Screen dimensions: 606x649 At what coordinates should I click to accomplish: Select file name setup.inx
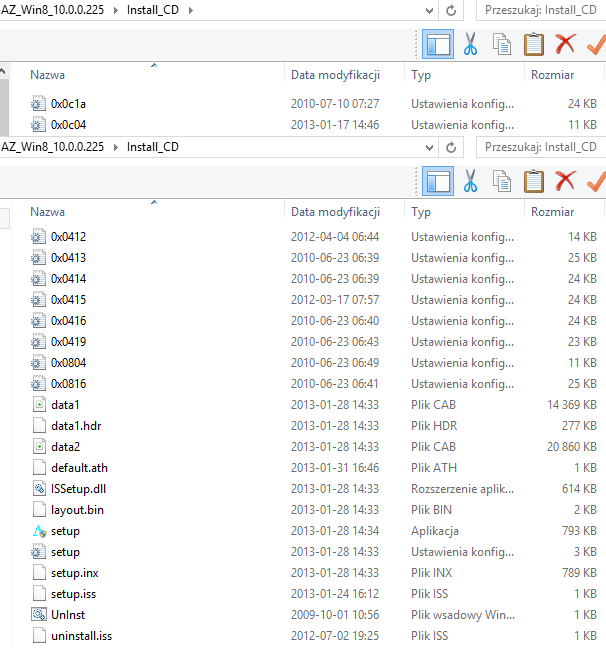75,573
